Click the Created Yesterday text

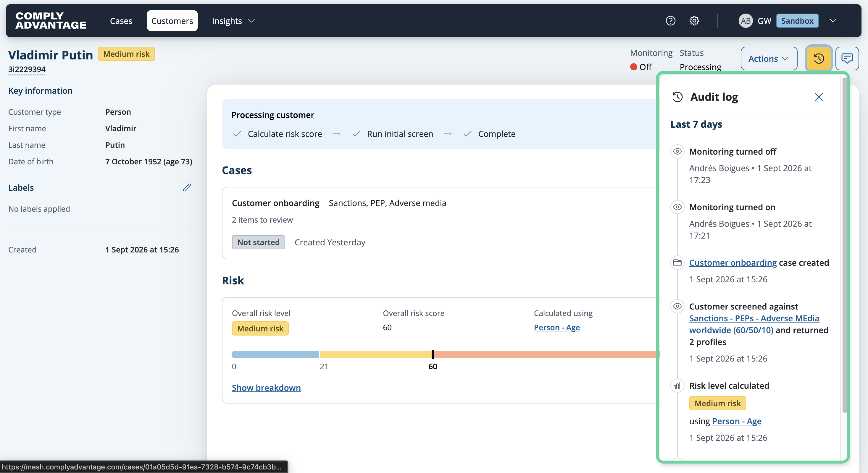pyautogui.click(x=330, y=242)
